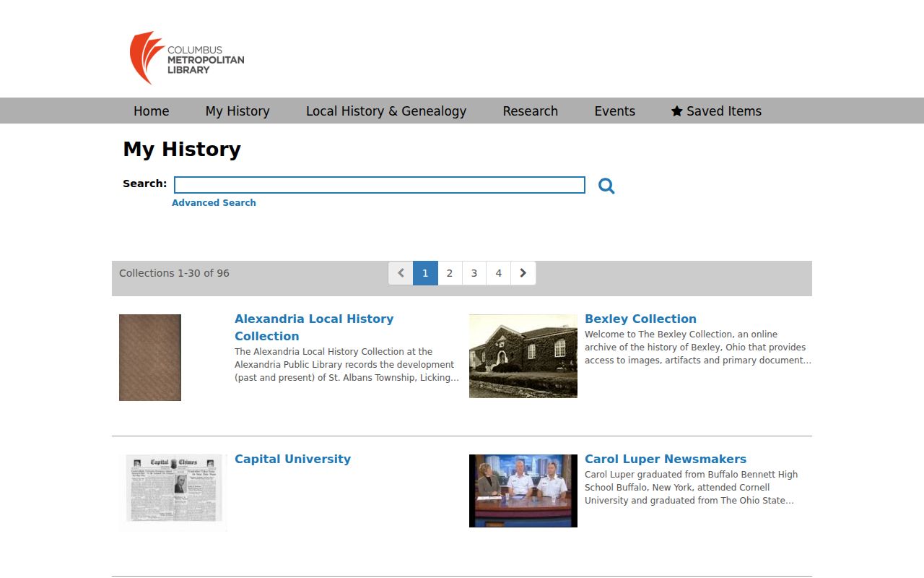Click the Capital Chimes newspaper thumbnail
924x578 pixels.
click(x=173, y=493)
